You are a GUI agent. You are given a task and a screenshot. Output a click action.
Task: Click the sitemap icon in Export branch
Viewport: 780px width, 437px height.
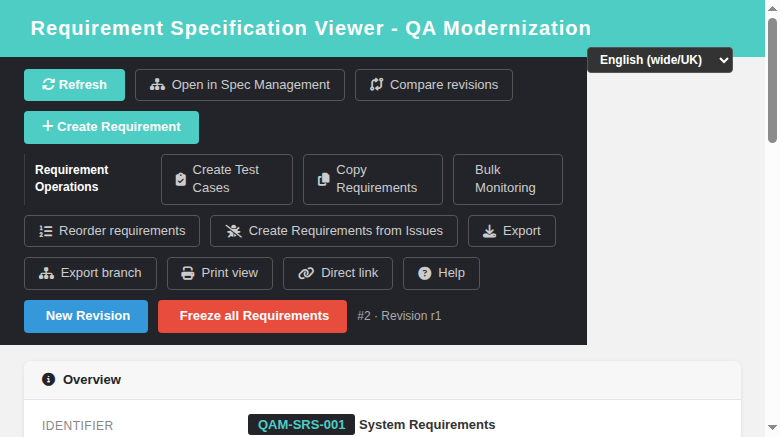point(47,273)
